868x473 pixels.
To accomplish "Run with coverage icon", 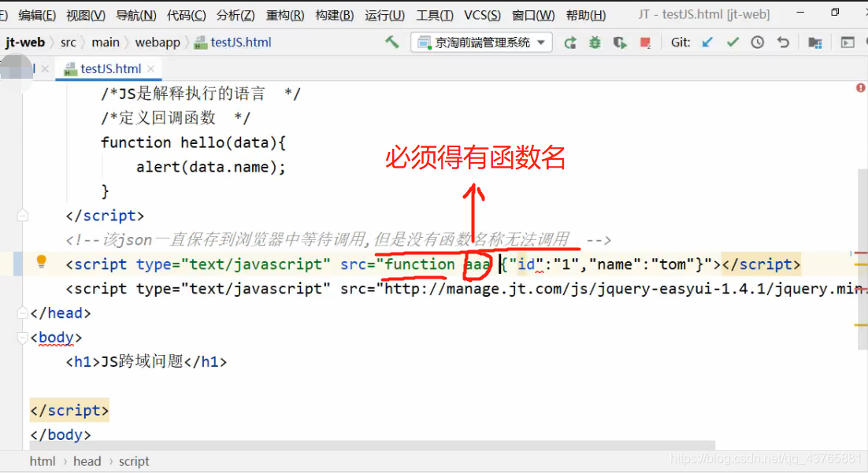I will 620,42.
